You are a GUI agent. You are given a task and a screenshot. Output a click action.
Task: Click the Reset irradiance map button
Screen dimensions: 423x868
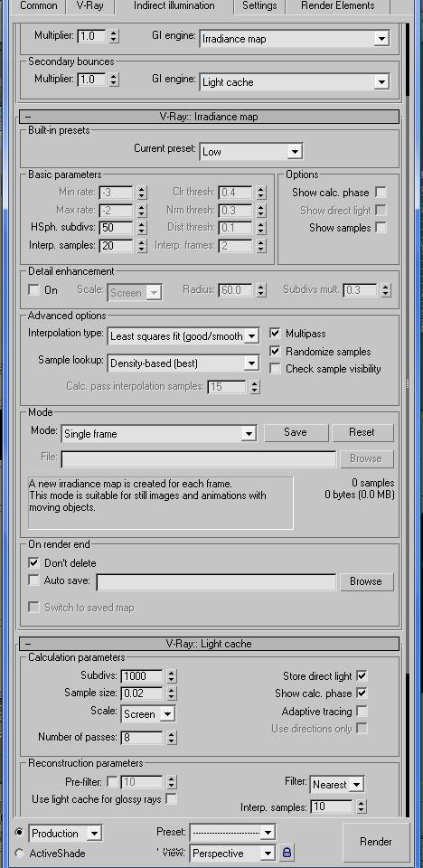(362, 432)
